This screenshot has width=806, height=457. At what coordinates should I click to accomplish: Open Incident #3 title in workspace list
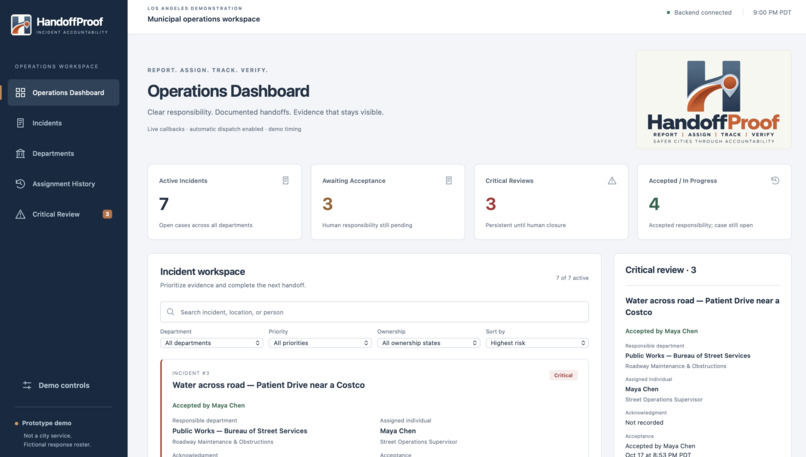point(268,385)
